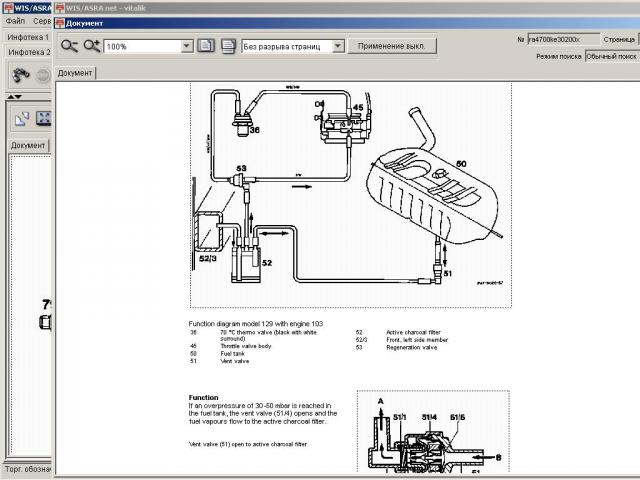Switch to the Инфотека 2 tab

[x=28, y=52]
